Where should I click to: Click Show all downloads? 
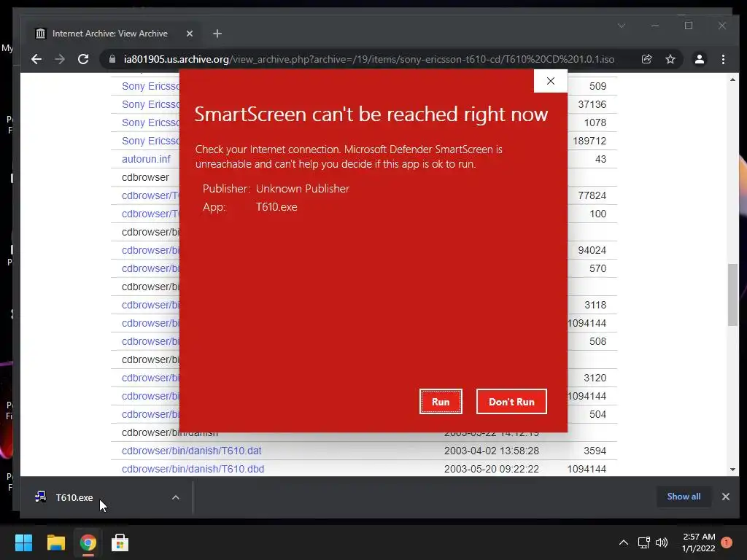coord(684,496)
